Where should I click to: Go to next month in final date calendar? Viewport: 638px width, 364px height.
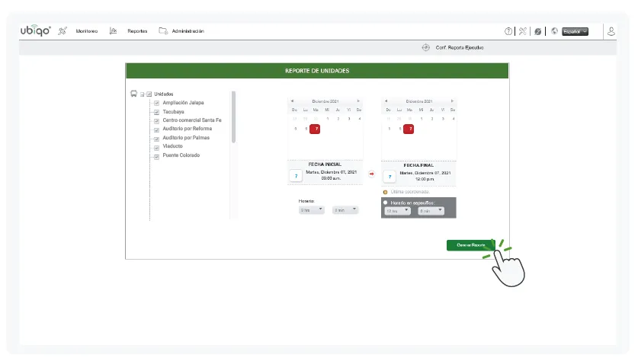452,101
